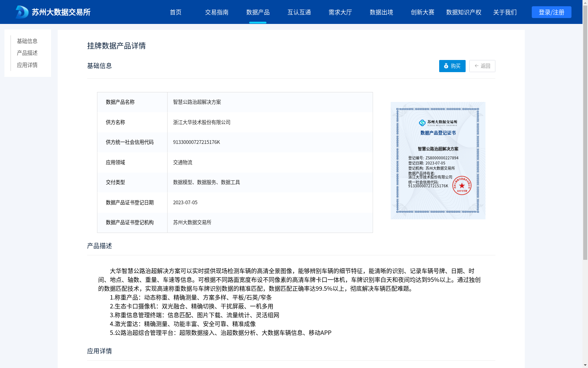Select the 数据产品 nav tab

[258, 12]
